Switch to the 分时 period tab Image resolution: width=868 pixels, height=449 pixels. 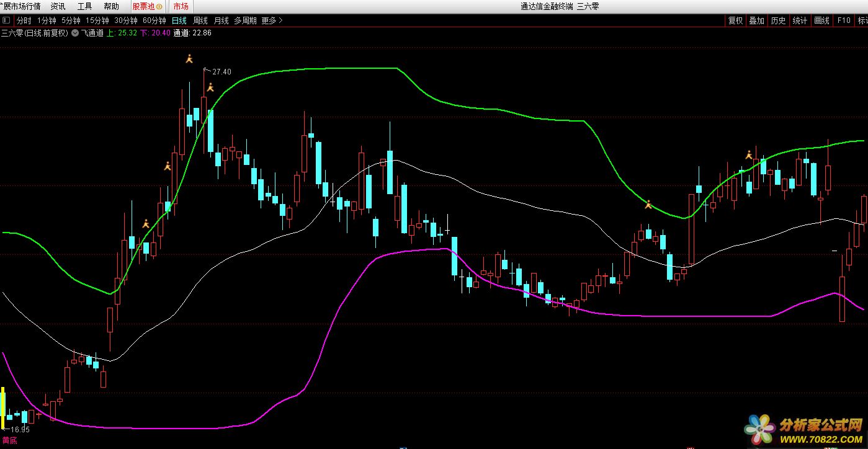(24, 20)
